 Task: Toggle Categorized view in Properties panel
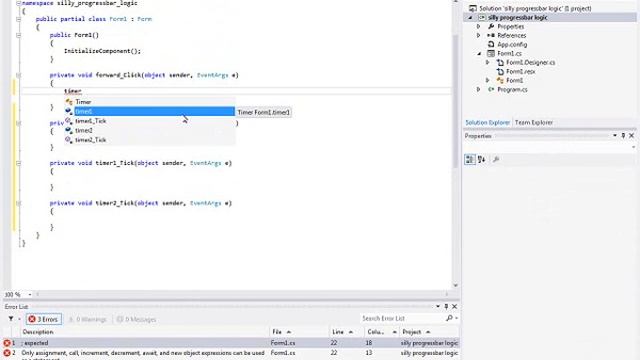coord(470,160)
